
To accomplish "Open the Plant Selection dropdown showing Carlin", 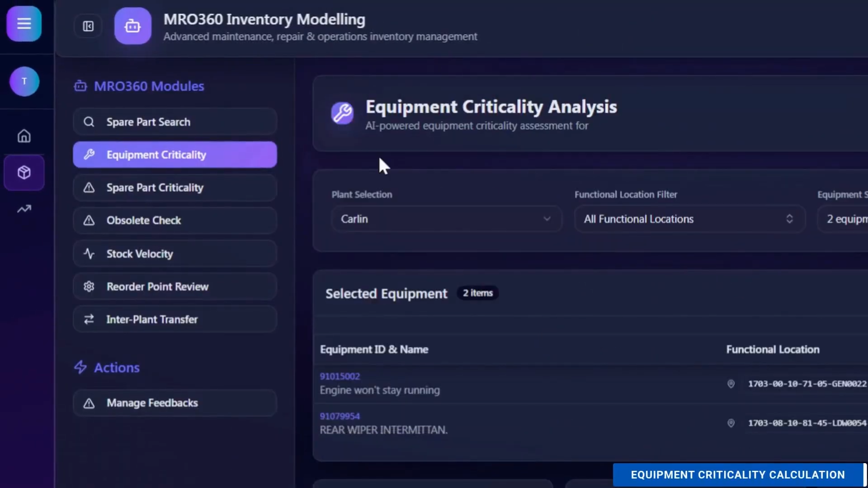I will pos(447,219).
